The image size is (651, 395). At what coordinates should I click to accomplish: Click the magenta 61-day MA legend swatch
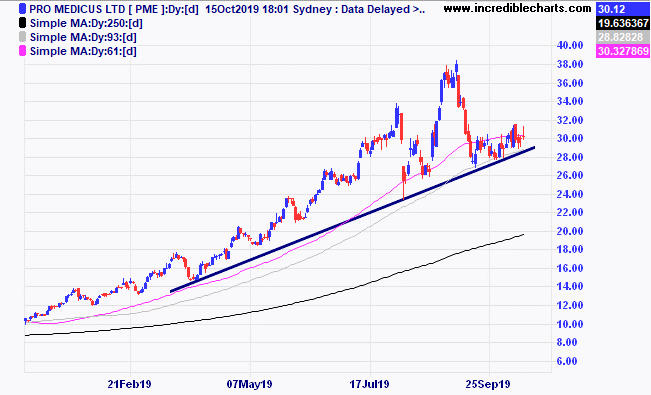(x=22, y=51)
